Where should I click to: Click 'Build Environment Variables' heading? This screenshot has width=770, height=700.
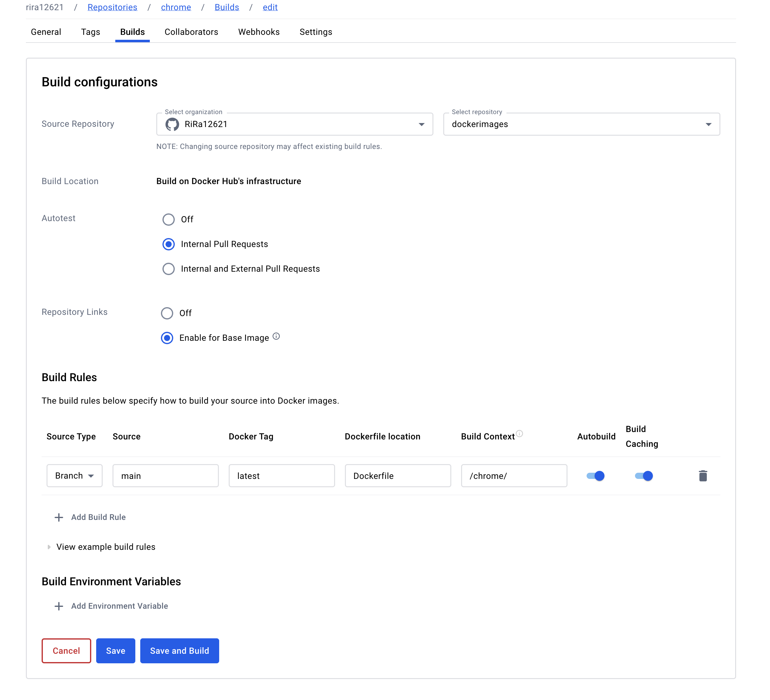pyautogui.click(x=111, y=582)
